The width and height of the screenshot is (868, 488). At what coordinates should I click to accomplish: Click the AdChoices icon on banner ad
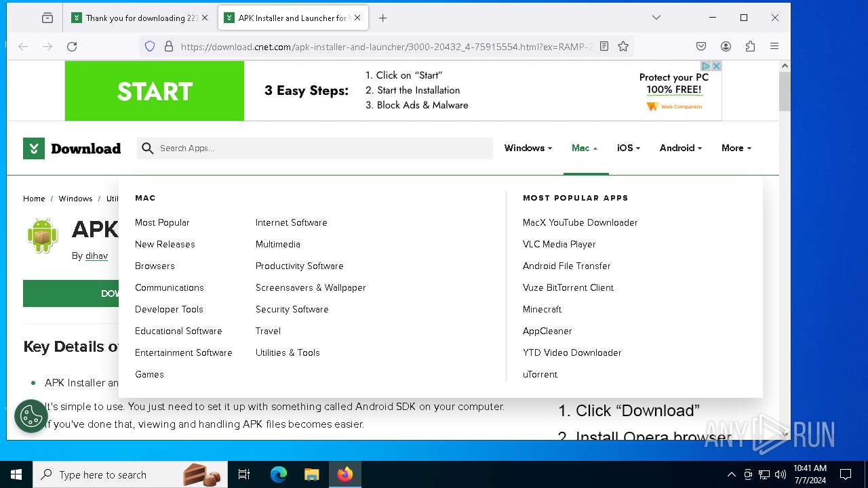[x=706, y=66]
